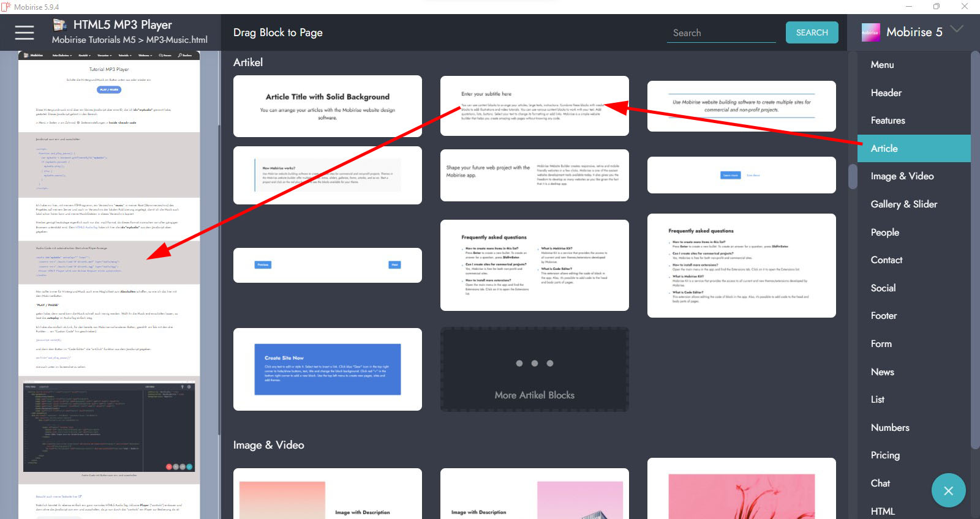Click the HTML5 MP3 Player page icon

[x=59, y=24]
